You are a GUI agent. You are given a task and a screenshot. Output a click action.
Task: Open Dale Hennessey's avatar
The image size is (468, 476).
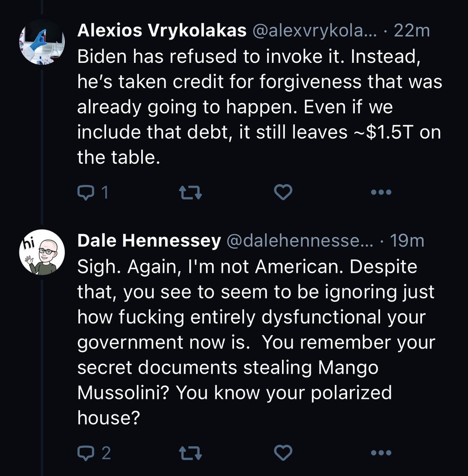pos(41,252)
